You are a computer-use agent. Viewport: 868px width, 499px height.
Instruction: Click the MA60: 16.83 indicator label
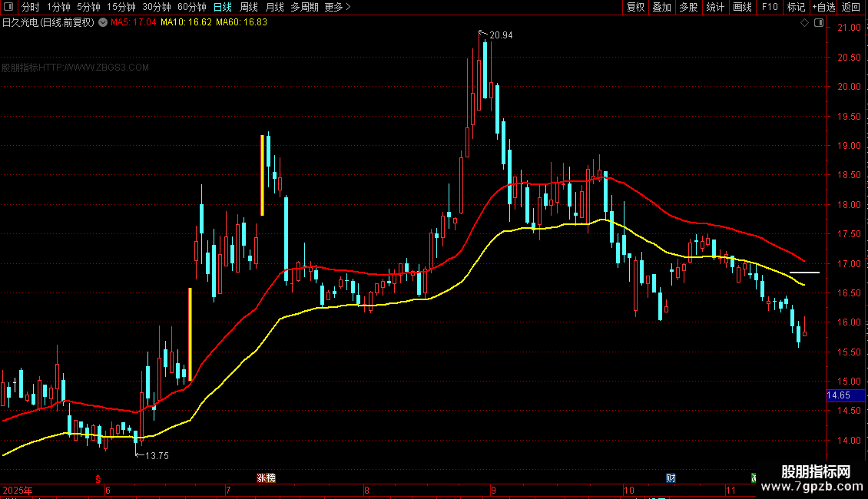pos(241,23)
